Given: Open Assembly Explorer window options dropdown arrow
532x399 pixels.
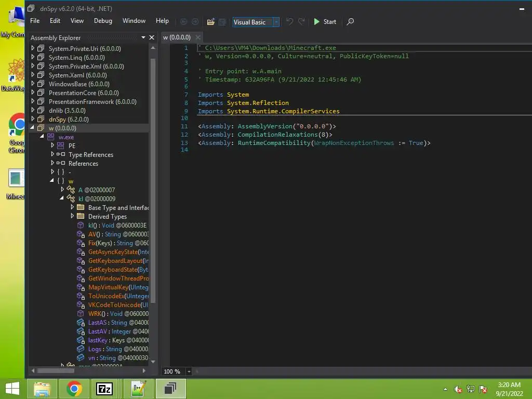Looking at the screenshot, I should point(143,37).
